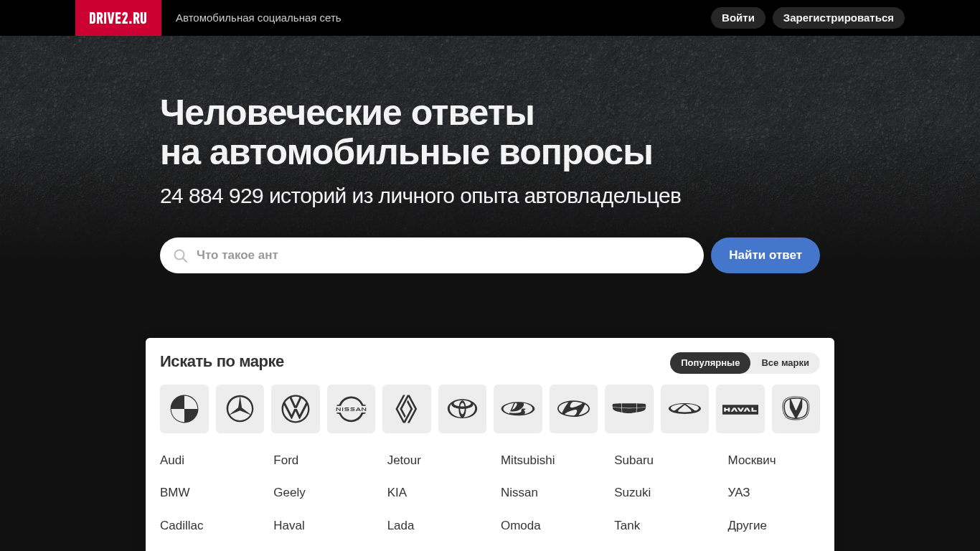
Task: Select the Toyota logo icon
Action: (462, 409)
